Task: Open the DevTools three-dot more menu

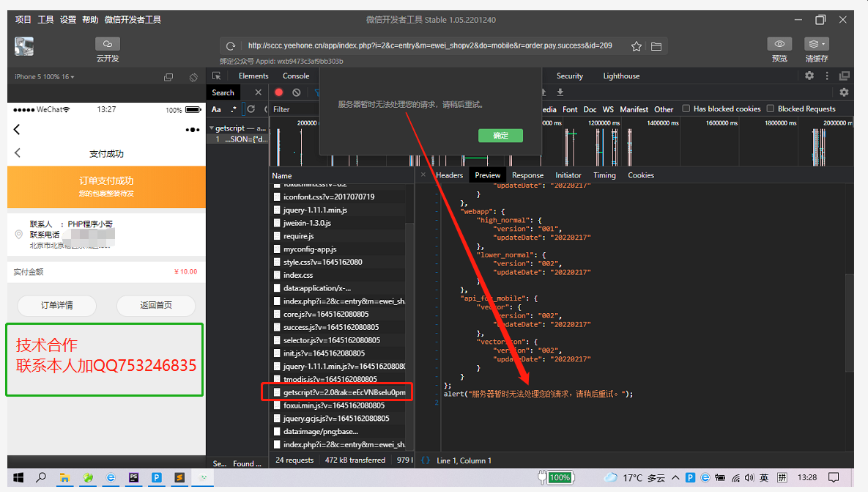Action: (x=827, y=76)
